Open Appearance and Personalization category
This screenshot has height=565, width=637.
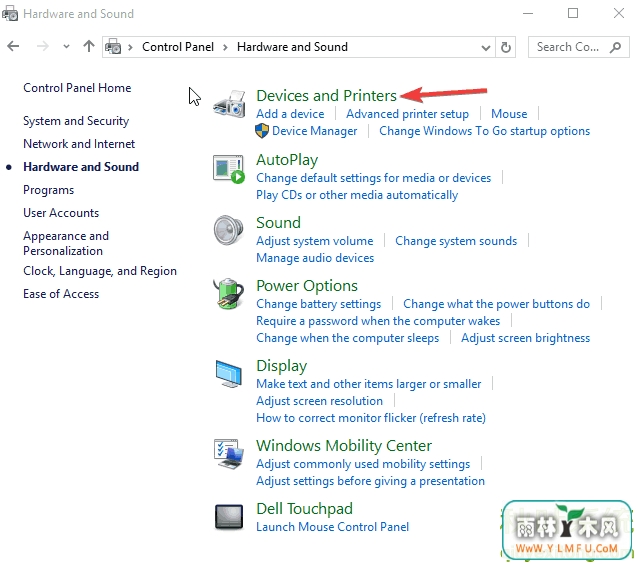point(66,243)
